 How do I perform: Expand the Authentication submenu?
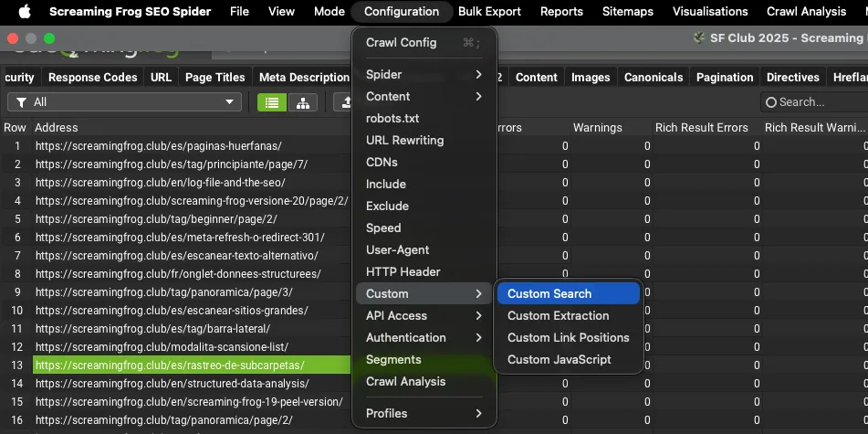[x=424, y=337]
